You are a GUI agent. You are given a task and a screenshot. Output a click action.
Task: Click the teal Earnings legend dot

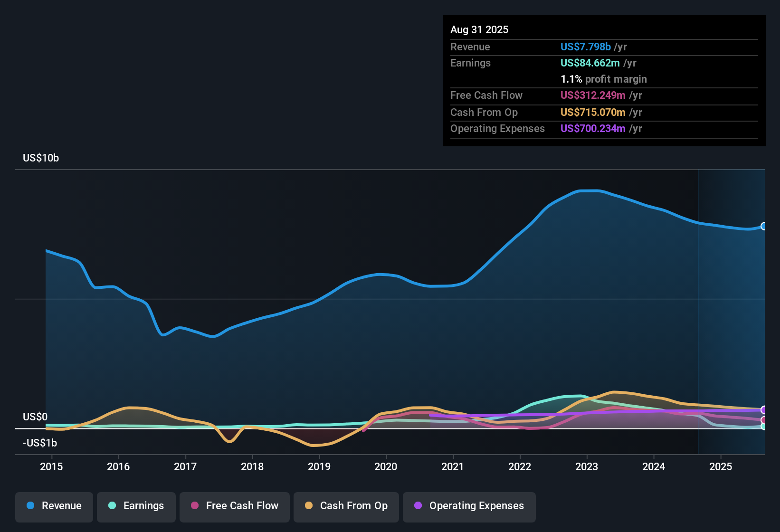[113, 506]
